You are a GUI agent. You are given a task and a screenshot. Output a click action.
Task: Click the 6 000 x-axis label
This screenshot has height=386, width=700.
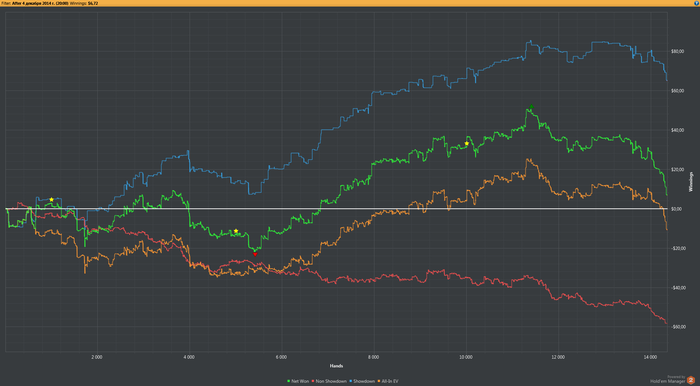coord(281,357)
